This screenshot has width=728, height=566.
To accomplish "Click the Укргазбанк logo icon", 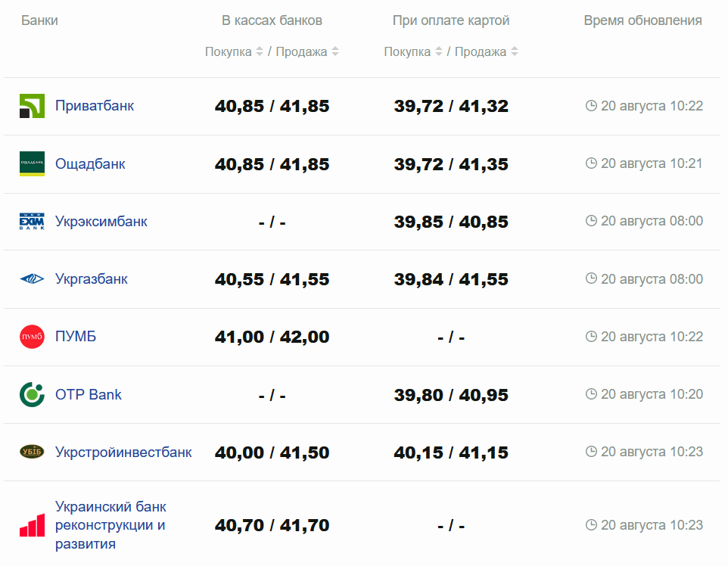I will click(32, 279).
